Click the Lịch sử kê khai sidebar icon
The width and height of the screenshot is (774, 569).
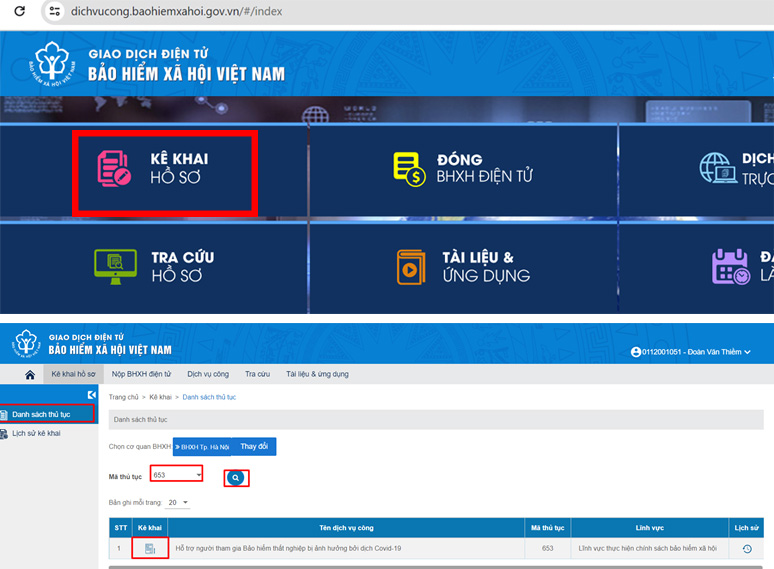4,434
